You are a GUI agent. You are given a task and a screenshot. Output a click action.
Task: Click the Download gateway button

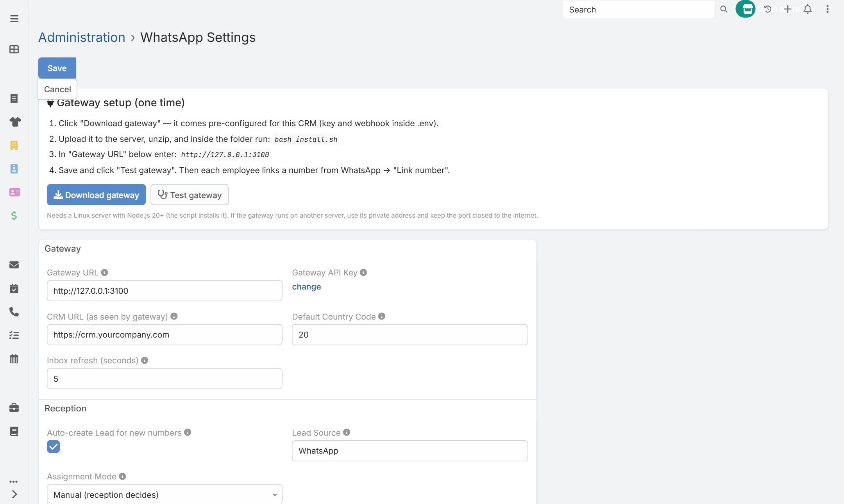tap(96, 195)
